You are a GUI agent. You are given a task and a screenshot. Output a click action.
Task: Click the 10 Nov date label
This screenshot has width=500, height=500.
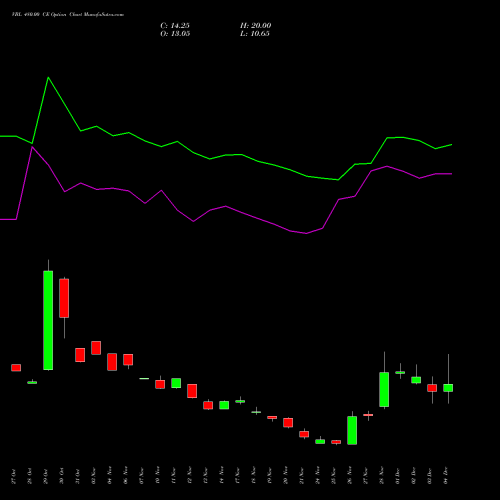(x=157, y=476)
